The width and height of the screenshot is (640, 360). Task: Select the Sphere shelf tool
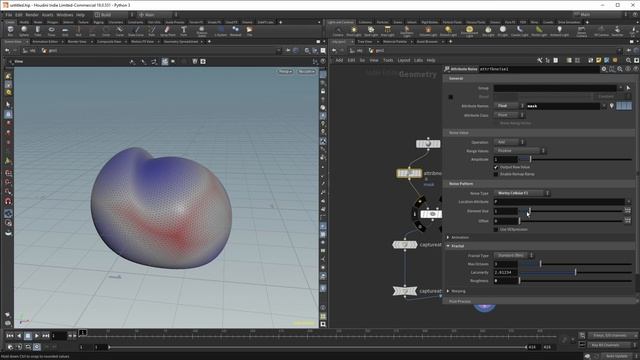pos(24,31)
